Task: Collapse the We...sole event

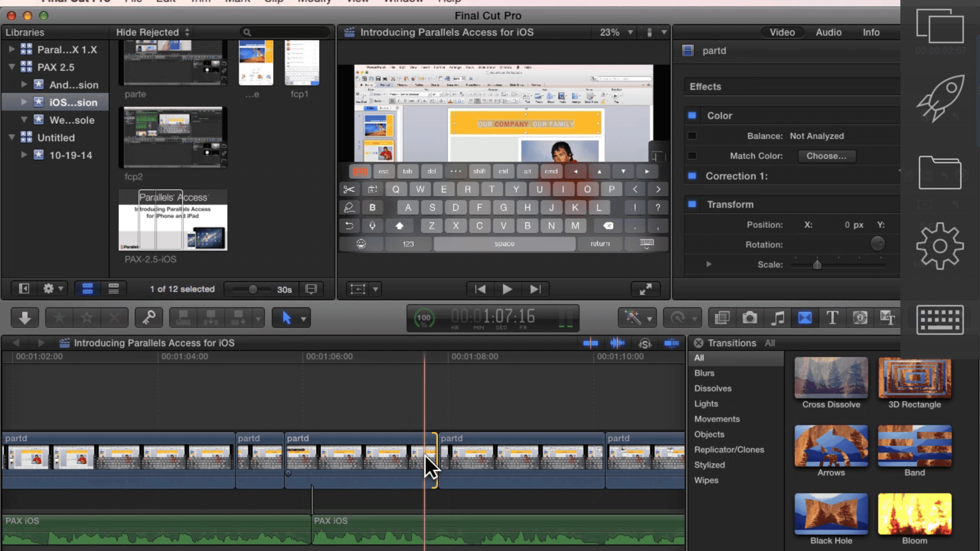Action: click(24, 119)
